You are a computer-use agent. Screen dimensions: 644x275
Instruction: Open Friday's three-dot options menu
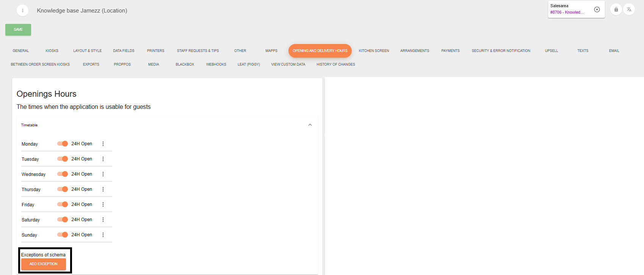[103, 204]
